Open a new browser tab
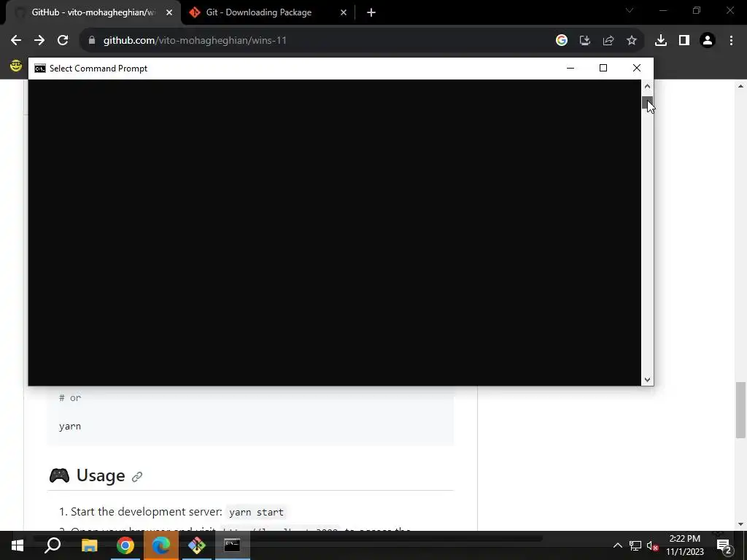Screen dimensions: 747x560 pos(371,12)
